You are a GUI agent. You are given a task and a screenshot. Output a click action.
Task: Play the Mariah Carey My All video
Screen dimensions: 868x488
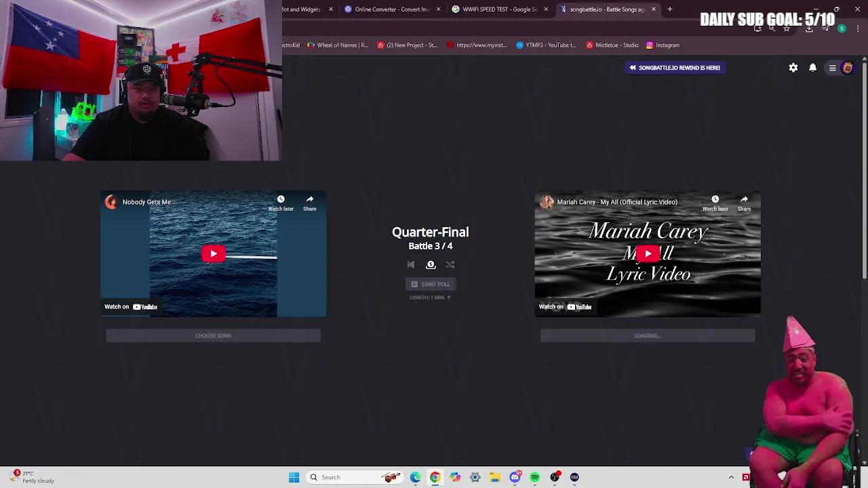click(x=648, y=253)
